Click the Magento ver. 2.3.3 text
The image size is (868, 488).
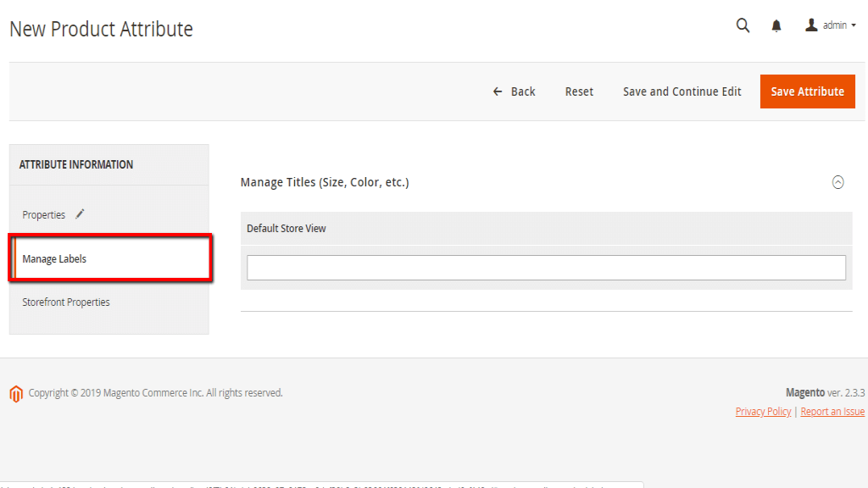click(825, 392)
